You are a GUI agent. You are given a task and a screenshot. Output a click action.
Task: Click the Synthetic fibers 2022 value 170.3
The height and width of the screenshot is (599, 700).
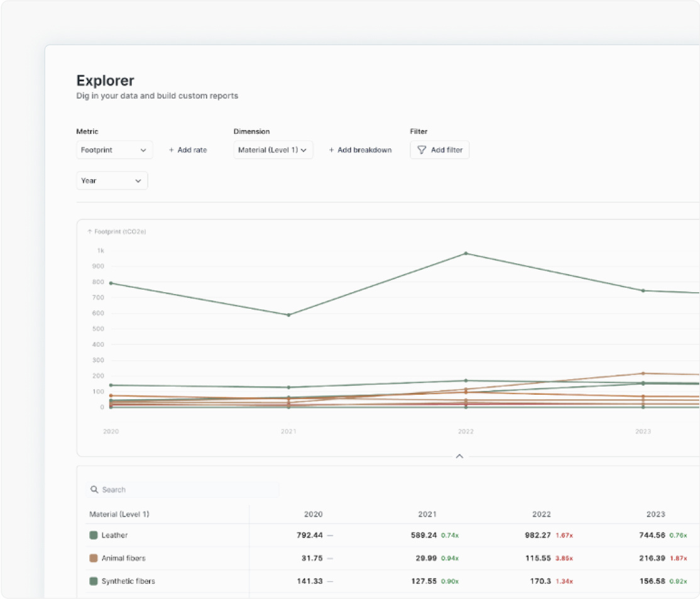point(540,581)
